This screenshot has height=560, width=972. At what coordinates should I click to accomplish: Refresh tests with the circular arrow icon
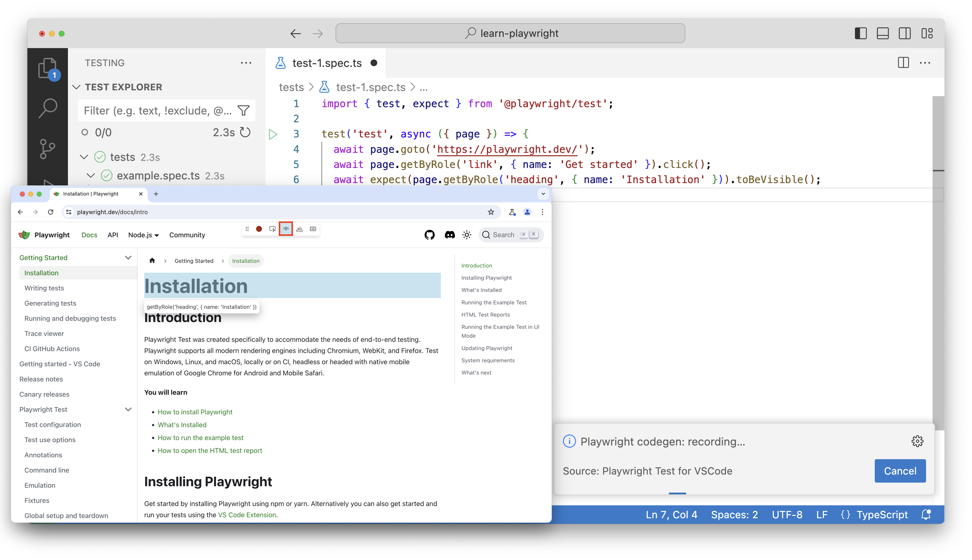pyautogui.click(x=245, y=132)
